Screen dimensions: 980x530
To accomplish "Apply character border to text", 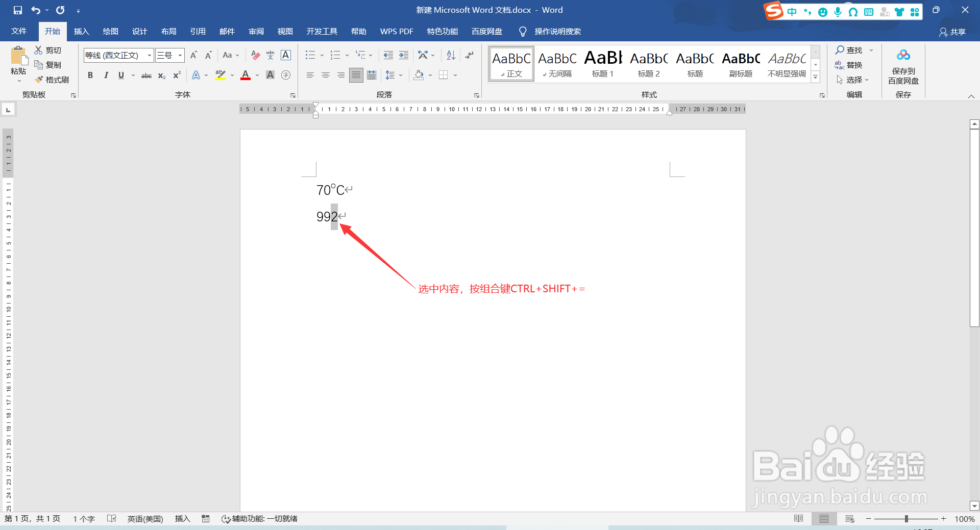I will (x=286, y=55).
